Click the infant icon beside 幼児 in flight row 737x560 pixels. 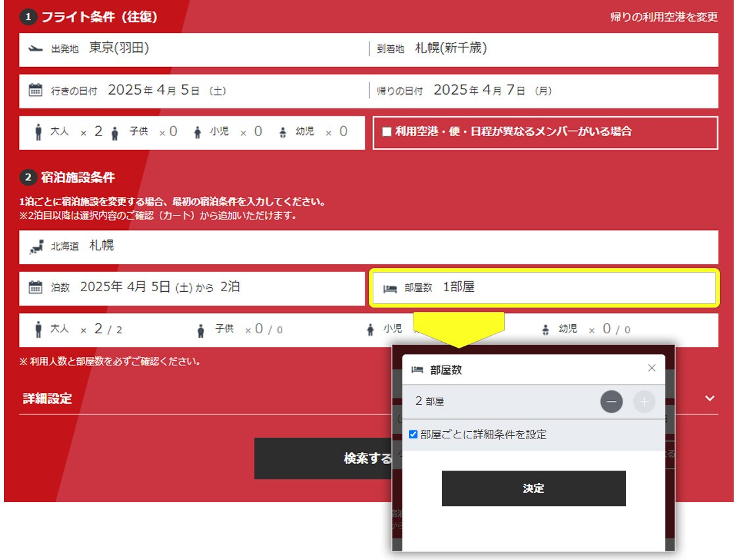(283, 132)
